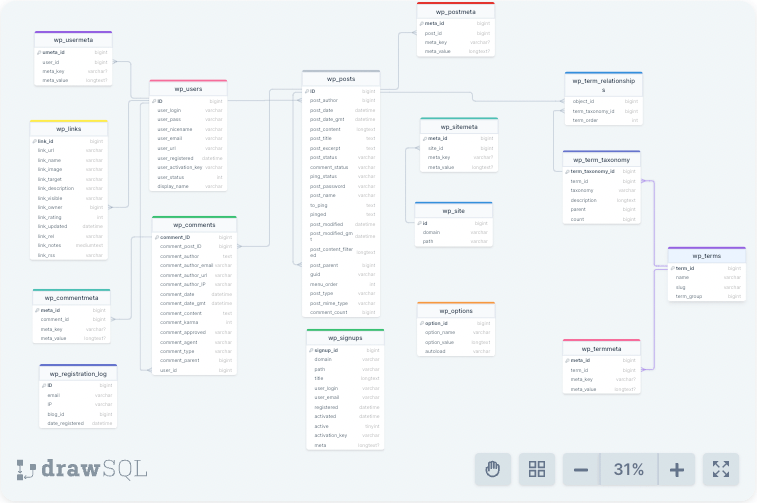The height and width of the screenshot is (503, 757).
Task: Select the wp_comments table title
Action: 194,224
